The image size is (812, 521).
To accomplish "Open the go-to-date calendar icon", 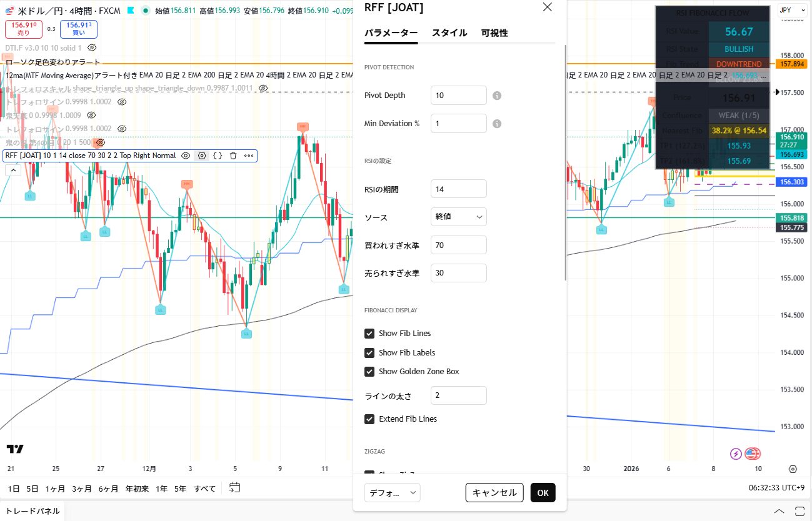I will point(234,487).
